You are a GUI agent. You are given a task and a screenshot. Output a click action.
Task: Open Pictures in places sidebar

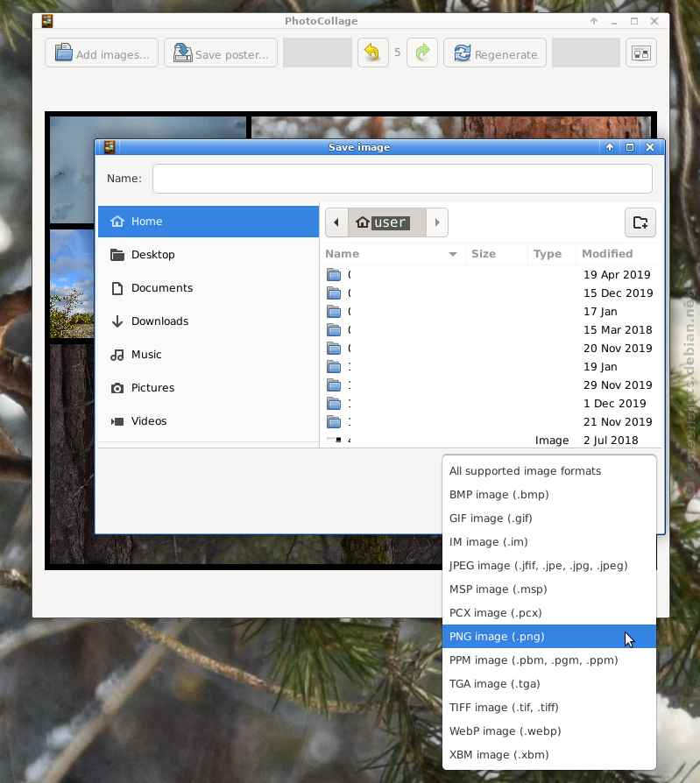coord(209,388)
